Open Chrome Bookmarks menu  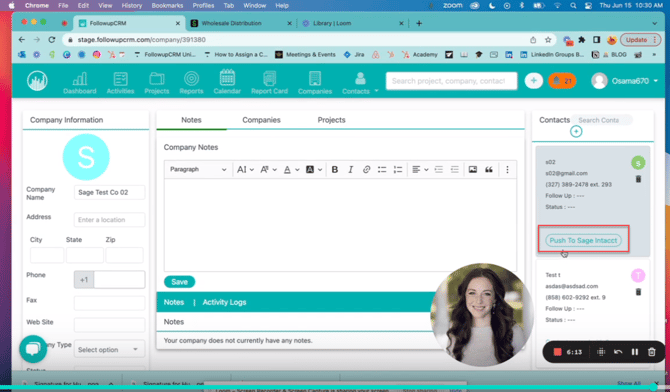click(x=167, y=6)
